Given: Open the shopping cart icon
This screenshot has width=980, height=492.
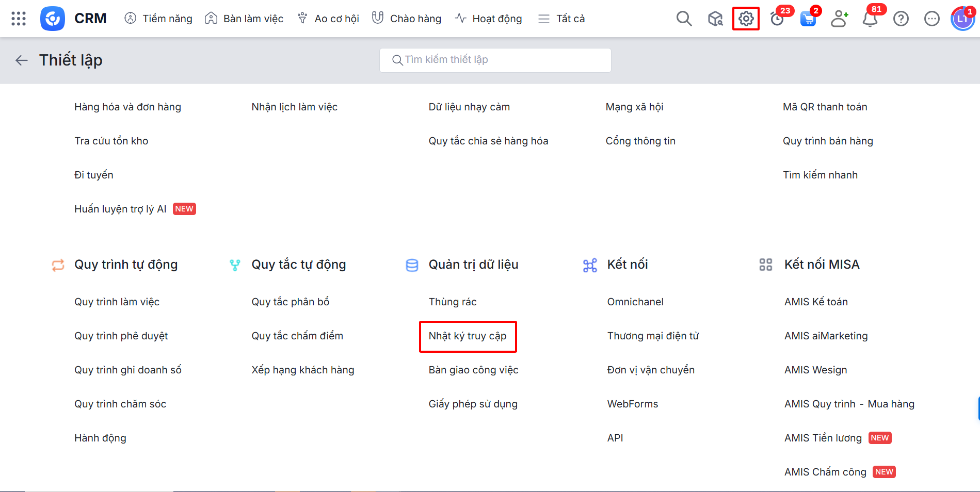Looking at the screenshot, I should tap(808, 19).
